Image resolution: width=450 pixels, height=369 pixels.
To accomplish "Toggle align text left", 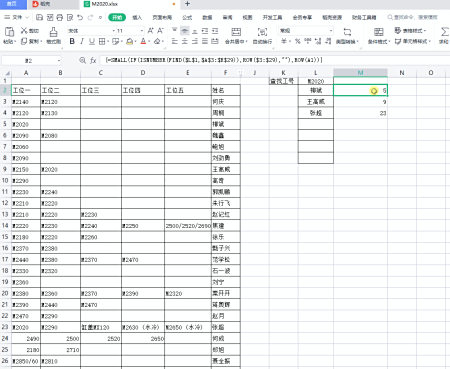I will point(174,41).
